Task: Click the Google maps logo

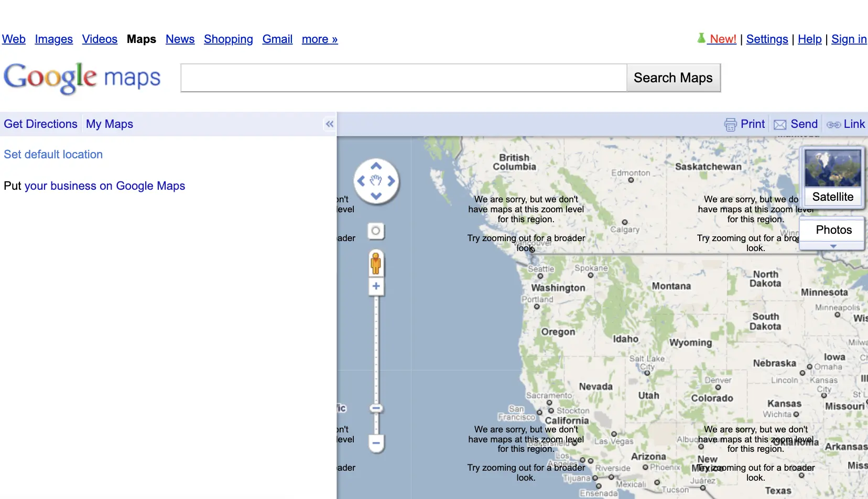Action: [x=82, y=78]
